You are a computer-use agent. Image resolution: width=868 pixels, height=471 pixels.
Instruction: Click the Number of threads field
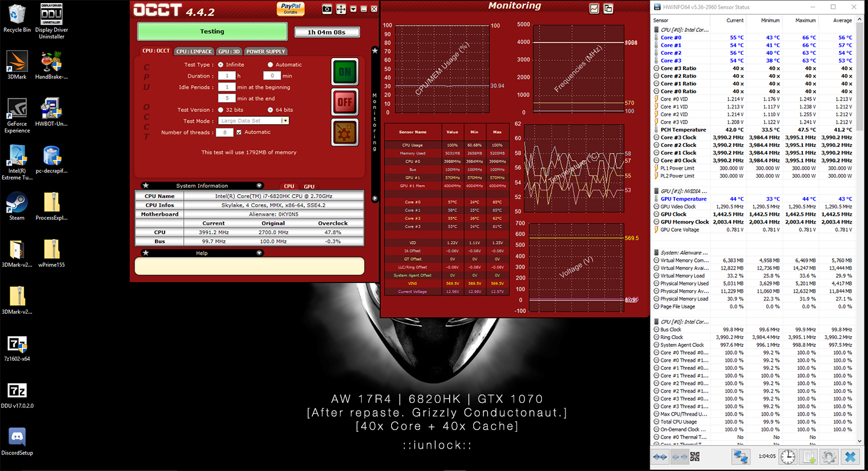(x=224, y=133)
